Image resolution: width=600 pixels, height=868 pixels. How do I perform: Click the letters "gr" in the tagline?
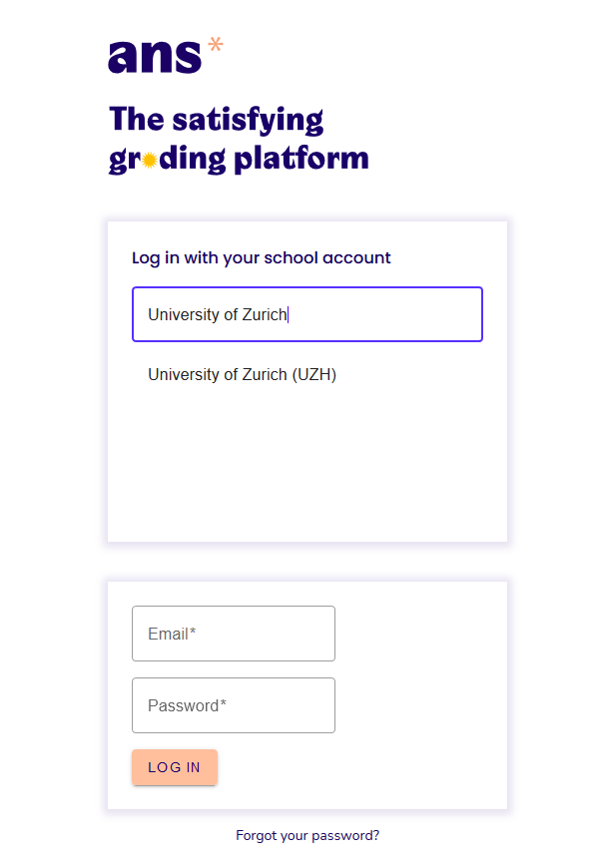coord(124,160)
